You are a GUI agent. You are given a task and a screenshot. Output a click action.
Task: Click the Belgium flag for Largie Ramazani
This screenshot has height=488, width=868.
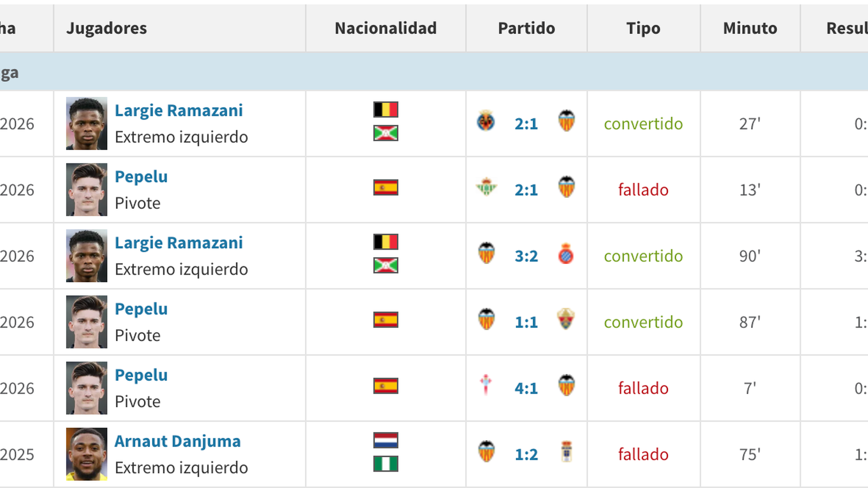385,109
